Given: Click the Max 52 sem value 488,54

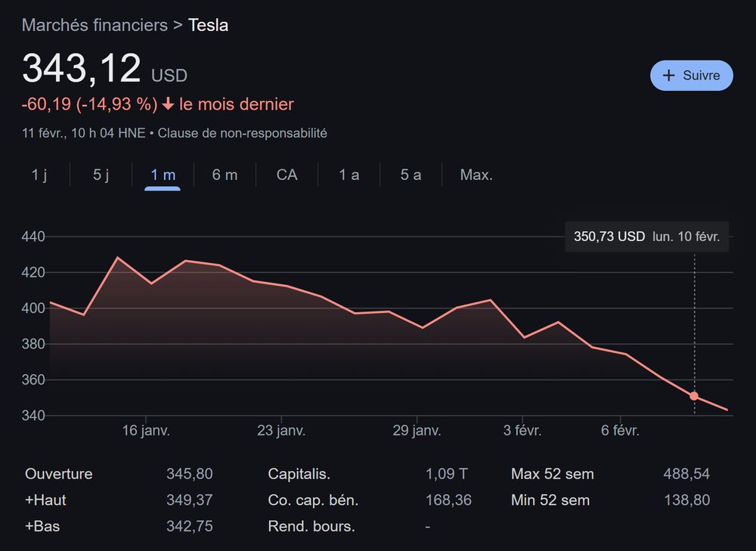Looking at the screenshot, I should pos(686,474).
